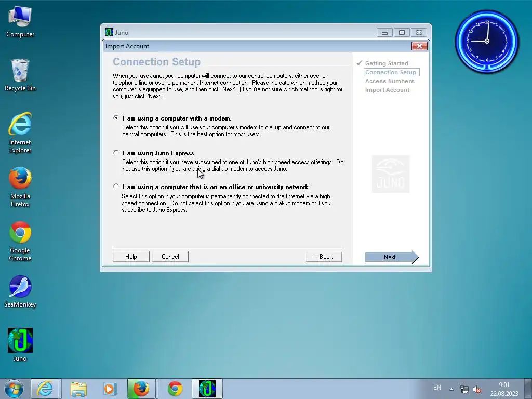Launch Internet Explorer from the desktop
Viewport: 532px width, 399px height.
(x=20, y=132)
